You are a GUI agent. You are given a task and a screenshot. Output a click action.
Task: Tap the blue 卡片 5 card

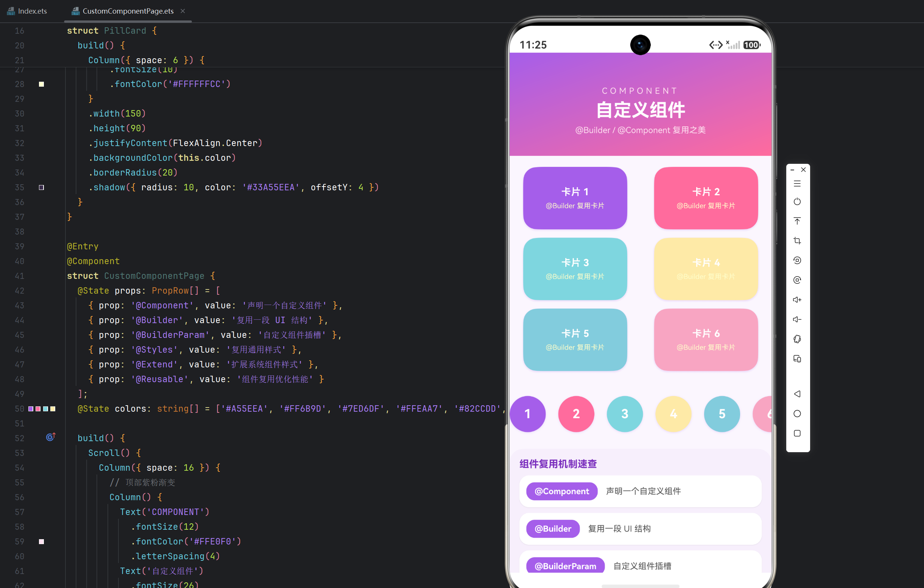click(575, 340)
